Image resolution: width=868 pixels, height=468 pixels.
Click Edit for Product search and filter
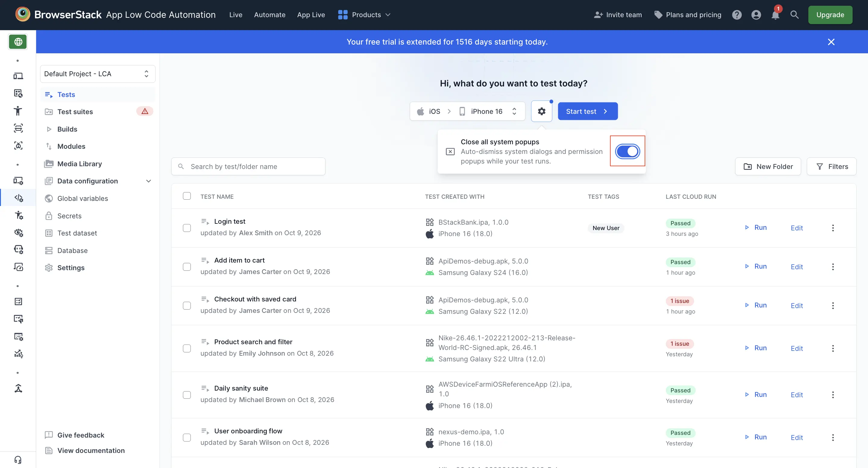coord(797,348)
